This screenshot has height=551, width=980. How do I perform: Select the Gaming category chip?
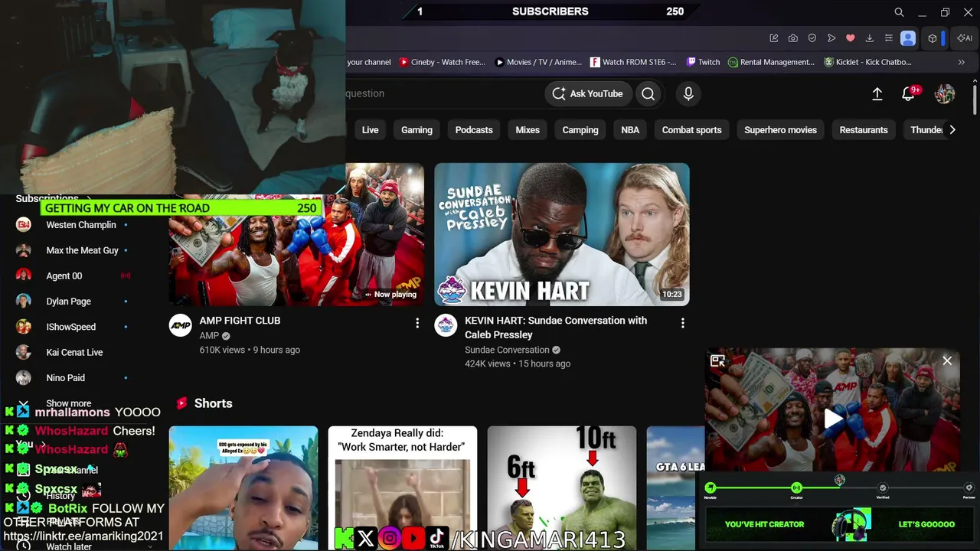click(x=417, y=130)
